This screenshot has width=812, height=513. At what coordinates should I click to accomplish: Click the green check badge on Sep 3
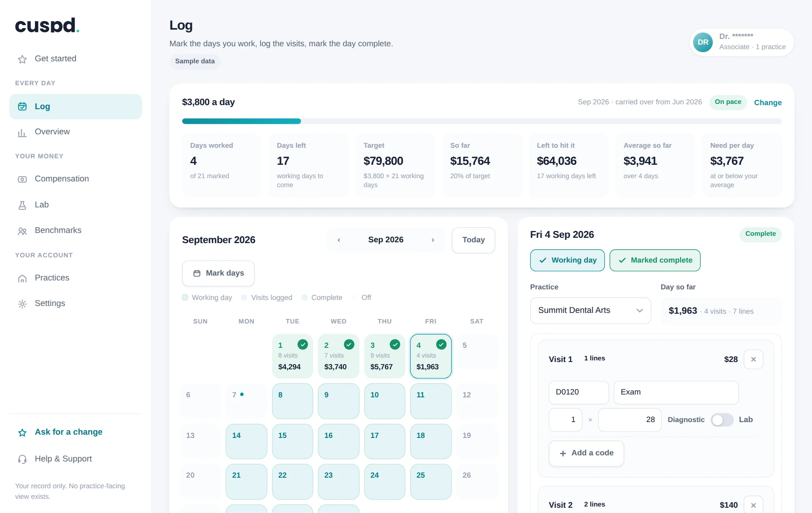point(395,345)
